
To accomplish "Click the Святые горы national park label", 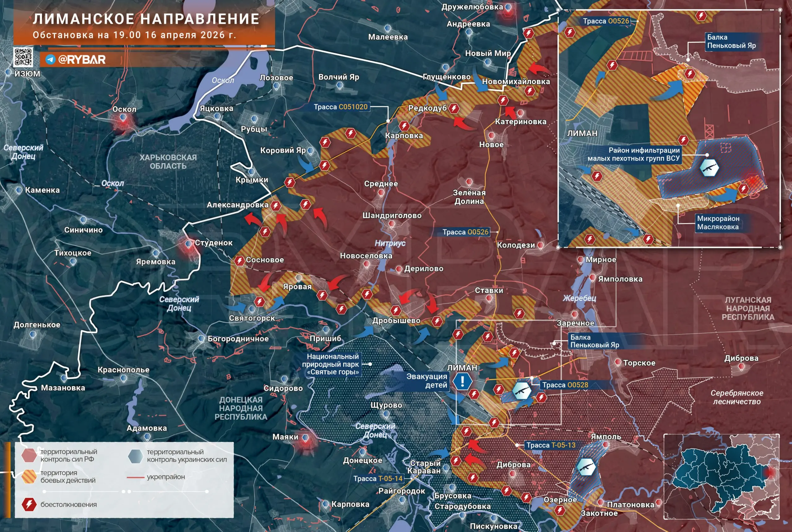I will point(332,364).
